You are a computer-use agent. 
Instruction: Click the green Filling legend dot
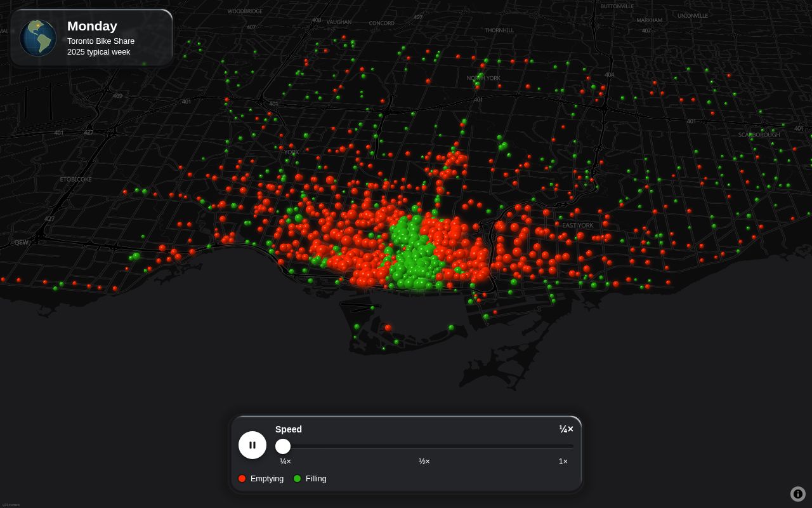(297, 479)
